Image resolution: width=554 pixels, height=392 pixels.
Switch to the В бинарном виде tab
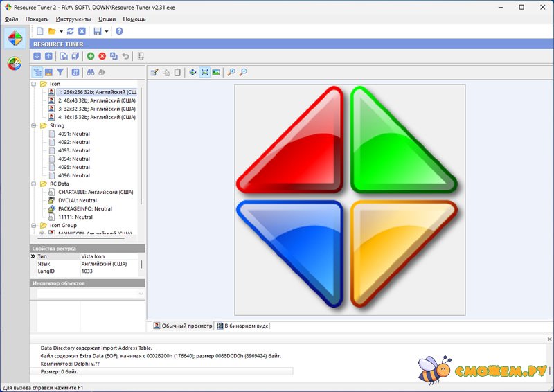242,326
